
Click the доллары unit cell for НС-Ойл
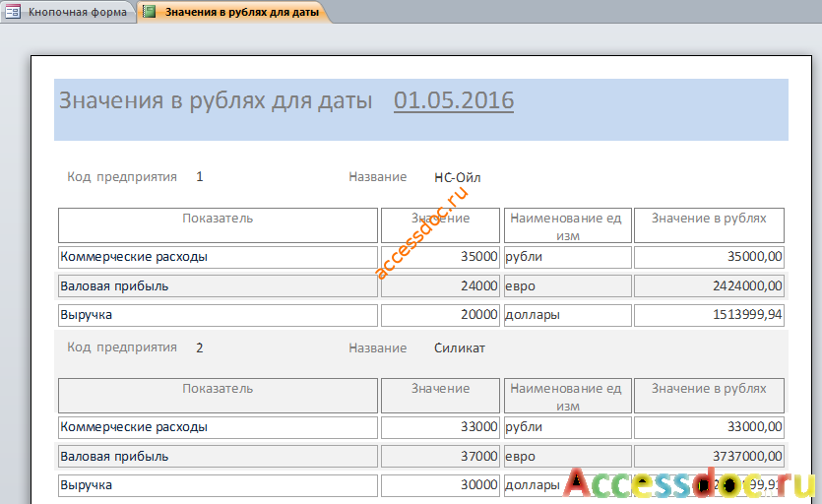(568, 315)
